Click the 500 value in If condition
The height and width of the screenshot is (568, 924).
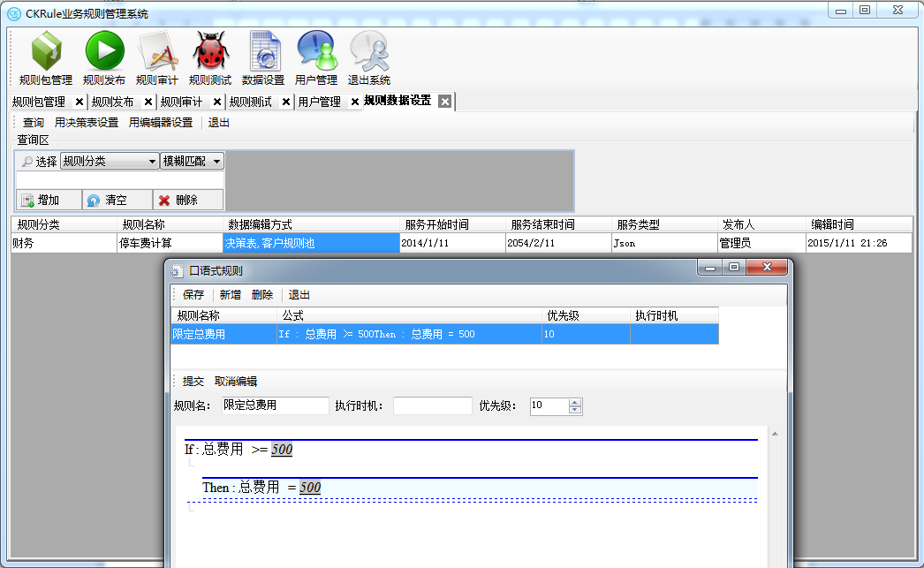pos(282,450)
